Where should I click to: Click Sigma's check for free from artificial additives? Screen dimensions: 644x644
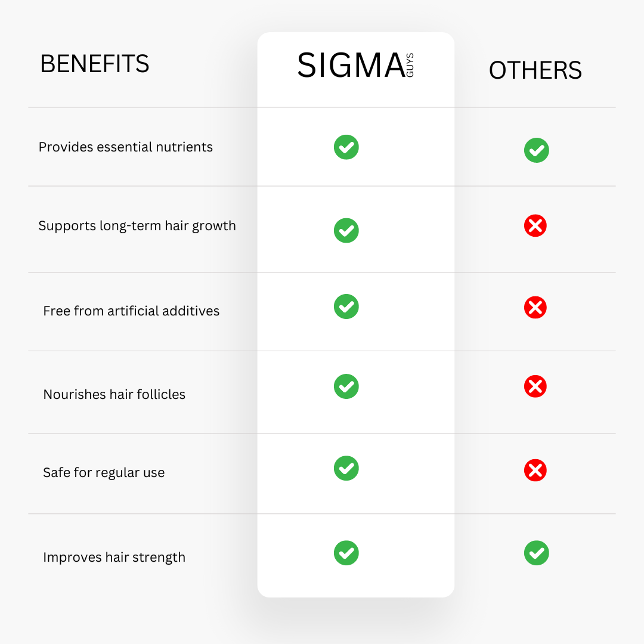pyautogui.click(x=346, y=306)
